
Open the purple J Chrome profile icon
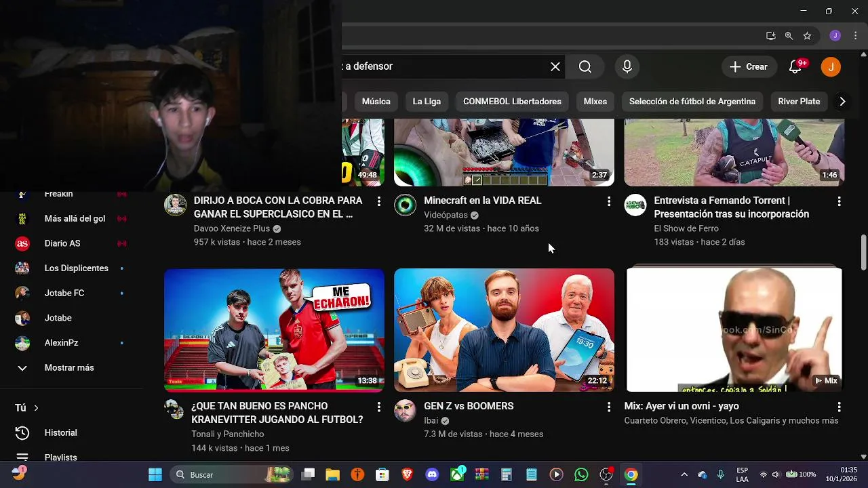(x=835, y=36)
